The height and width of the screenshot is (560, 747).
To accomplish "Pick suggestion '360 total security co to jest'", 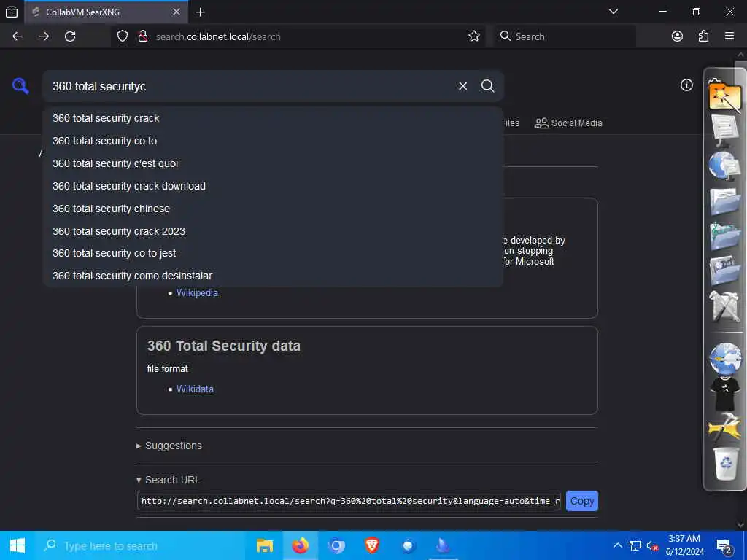I will [x=273, y=253].
